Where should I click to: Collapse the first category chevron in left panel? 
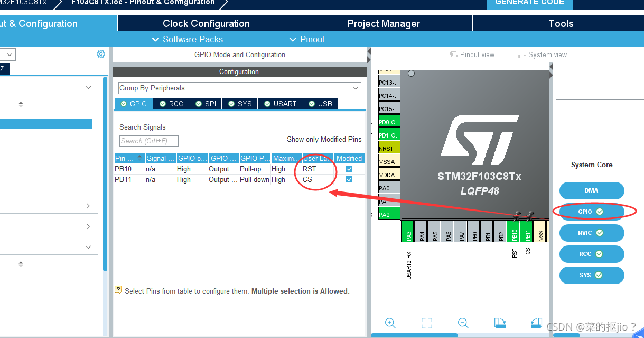[88, 87]
